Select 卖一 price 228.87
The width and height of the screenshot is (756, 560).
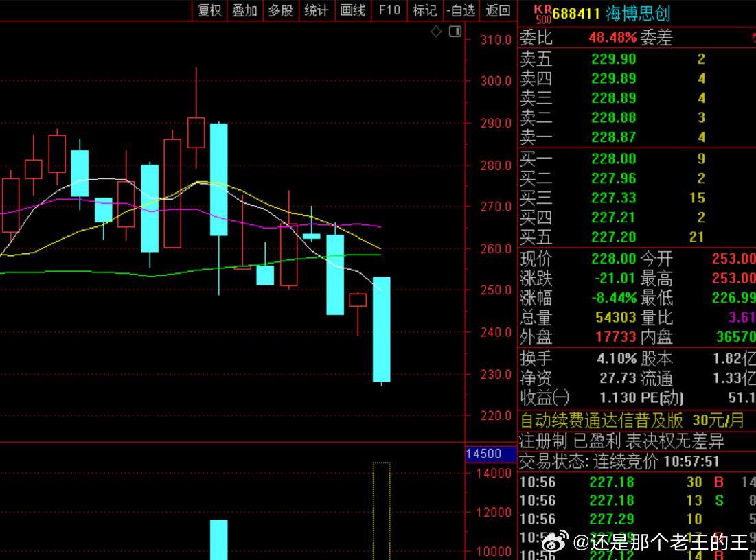(613, 137)
